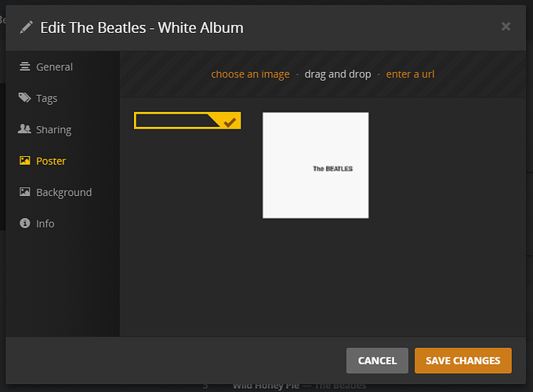533x392 pixels.
Task: Click the Poster picture icon
Action: pos(25,161)
